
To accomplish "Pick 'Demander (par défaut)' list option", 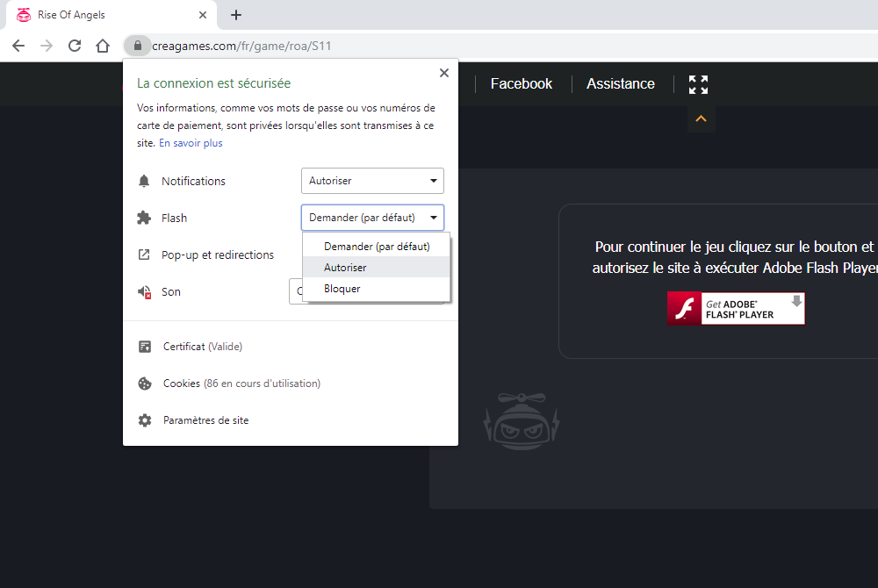I will 377,247.
